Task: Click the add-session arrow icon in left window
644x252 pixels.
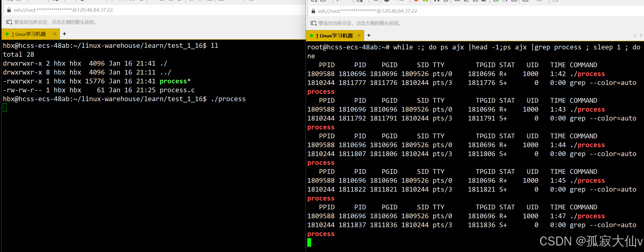Action: (9, 22)
